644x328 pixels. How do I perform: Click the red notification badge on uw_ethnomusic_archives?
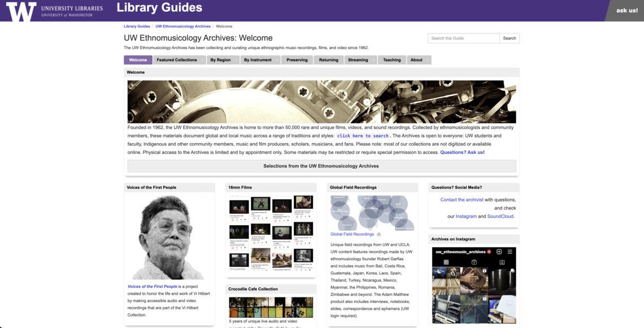[489, 252]
